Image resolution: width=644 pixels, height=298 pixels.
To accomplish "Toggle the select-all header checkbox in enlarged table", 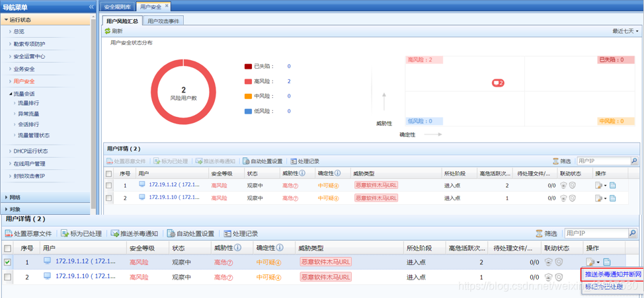I will pos(7,248).
